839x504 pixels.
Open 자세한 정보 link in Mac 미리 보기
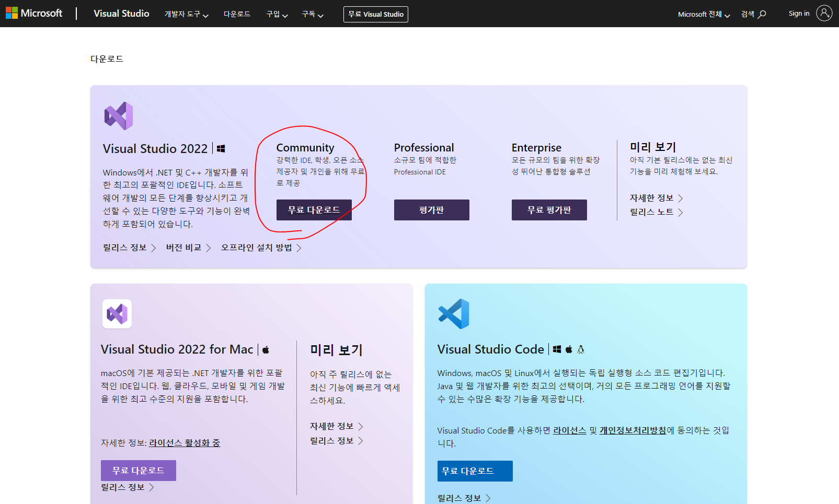(x=336, y=426)
